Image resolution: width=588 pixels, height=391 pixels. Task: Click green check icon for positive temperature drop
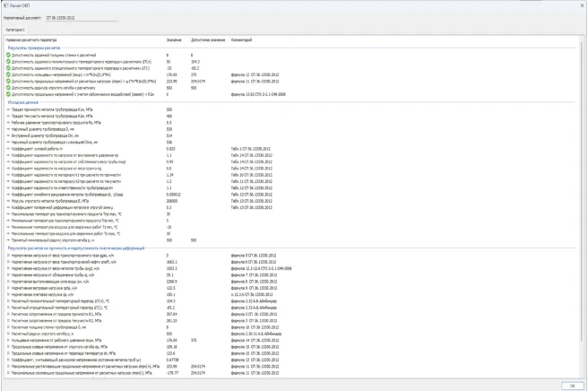point(7,61)
